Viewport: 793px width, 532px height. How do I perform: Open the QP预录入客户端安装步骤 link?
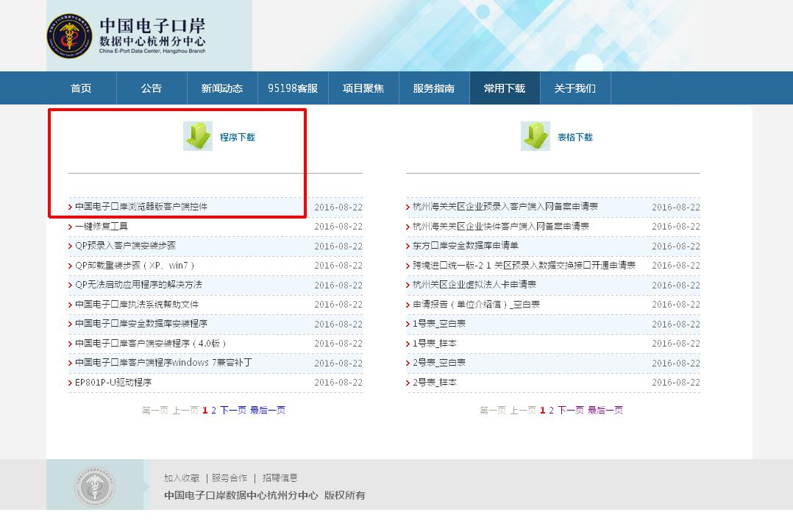pyautogui.click(x=126, y=246)
